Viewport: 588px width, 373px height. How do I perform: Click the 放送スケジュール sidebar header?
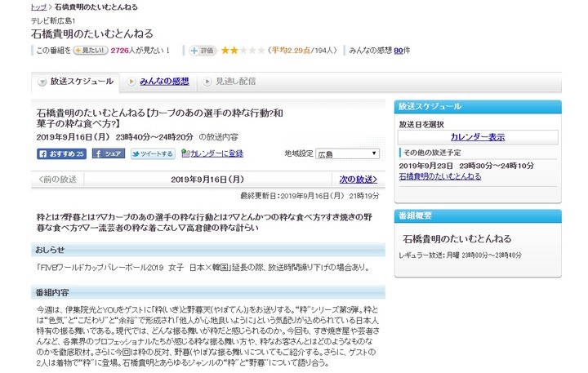tap(478, 107)
